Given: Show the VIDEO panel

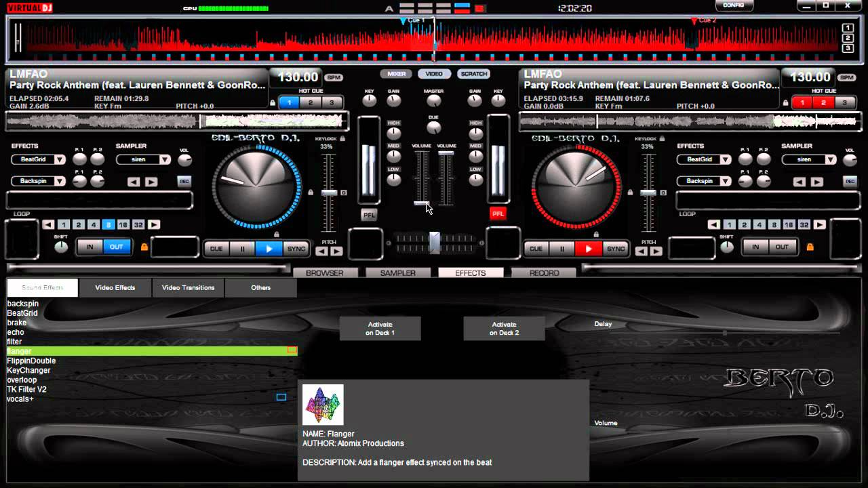Looking at the screenshot, I should (x=434, y=74).
